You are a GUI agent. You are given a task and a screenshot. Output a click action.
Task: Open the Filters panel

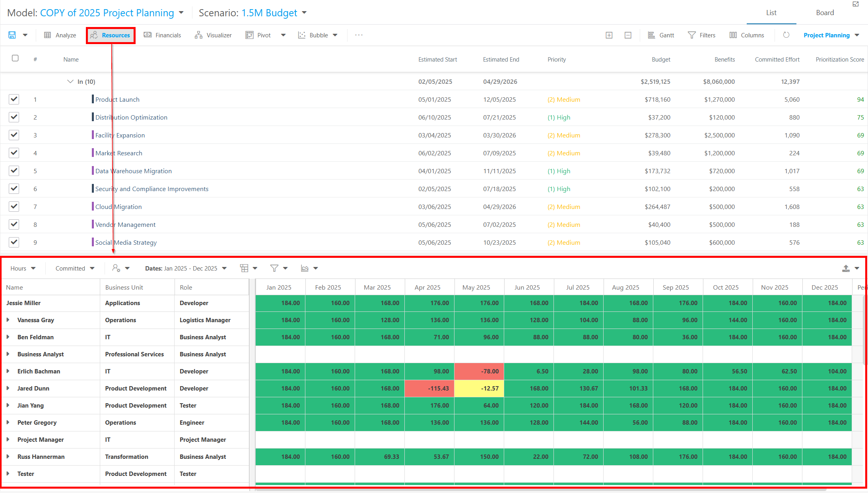tap(702, 35)
